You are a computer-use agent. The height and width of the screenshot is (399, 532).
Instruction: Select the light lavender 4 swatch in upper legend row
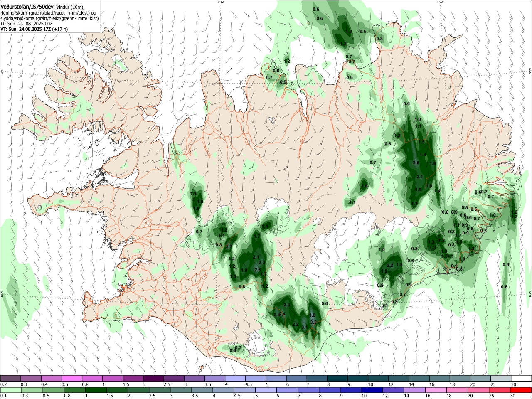[235, 379]
